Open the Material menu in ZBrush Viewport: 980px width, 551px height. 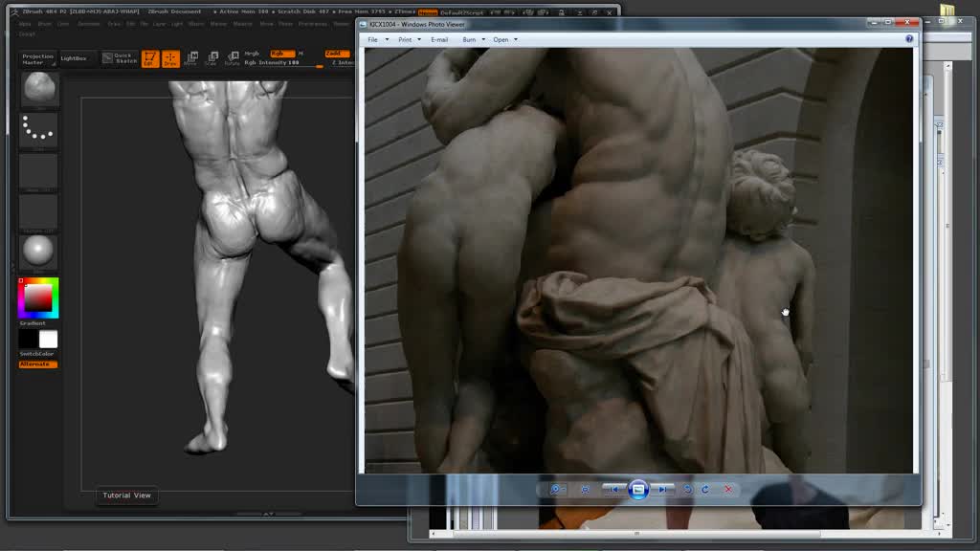pyautogui.click(x=242, y=24)
